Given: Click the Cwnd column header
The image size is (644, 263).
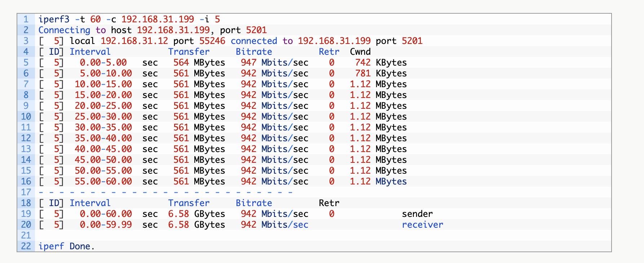Looking at the screenshot, I should click(360, 52).
